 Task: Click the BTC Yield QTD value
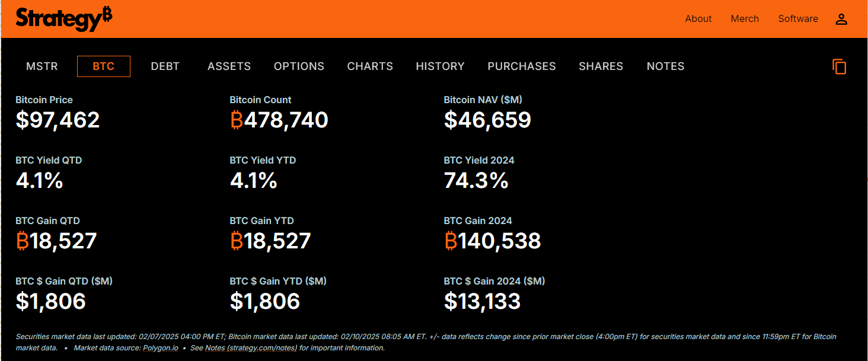(x=39, y=181)
